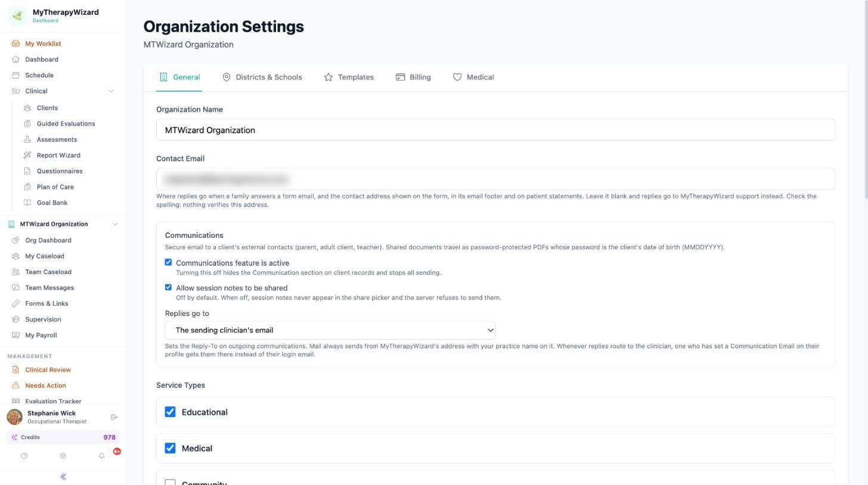Click the graduation cap icon for Supervision
This screenshot has width=868, height=485.
pyautogui.click(x=15, y=319)
